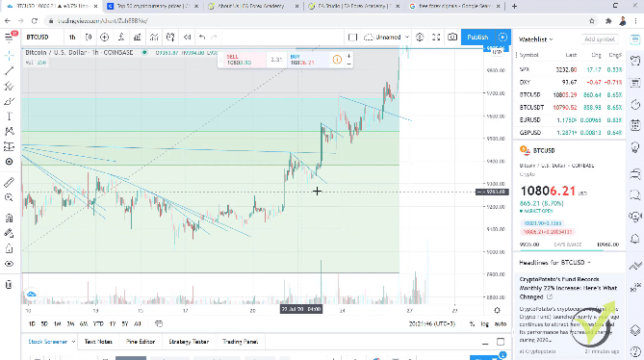The image size is (644, 360).
Task: Select the 1Y time range
Action: coord(113,323)
